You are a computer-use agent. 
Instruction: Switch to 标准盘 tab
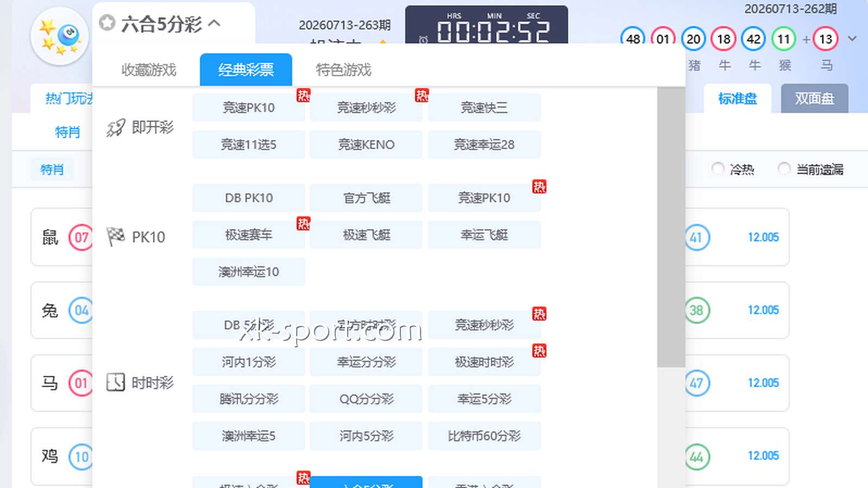(737, 98)
